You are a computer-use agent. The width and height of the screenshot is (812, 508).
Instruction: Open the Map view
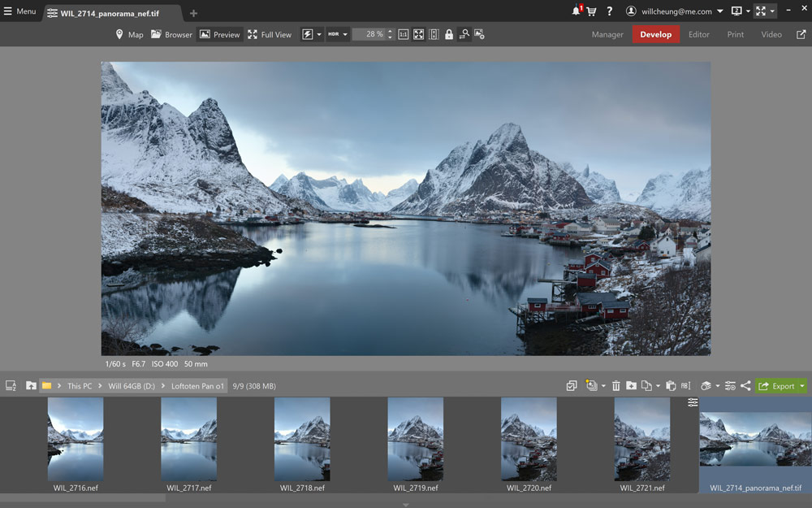tap(129, 34)
